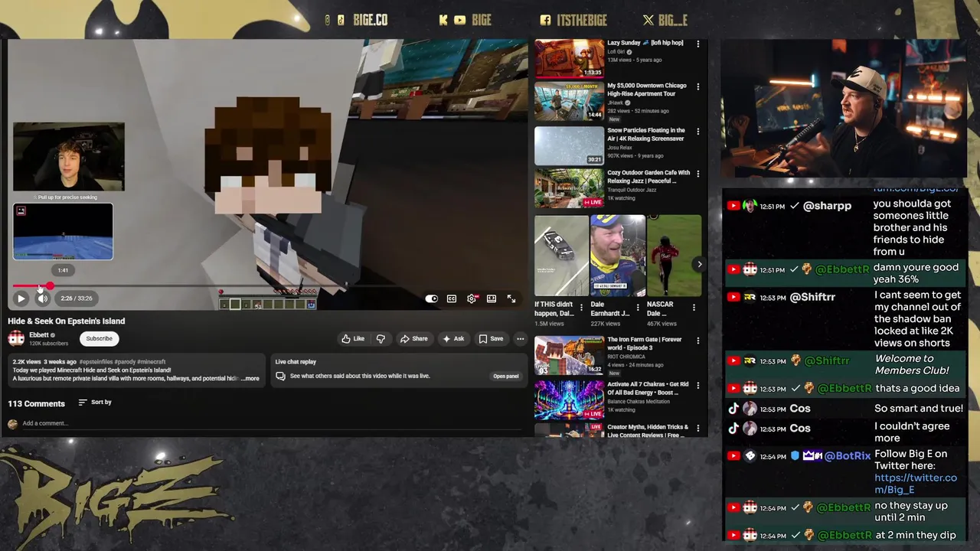Image resolution: width=980 pixels, height=551 pixels.
Task: Dislike the video with thumbs-down icon
Action: pos(381,338)
